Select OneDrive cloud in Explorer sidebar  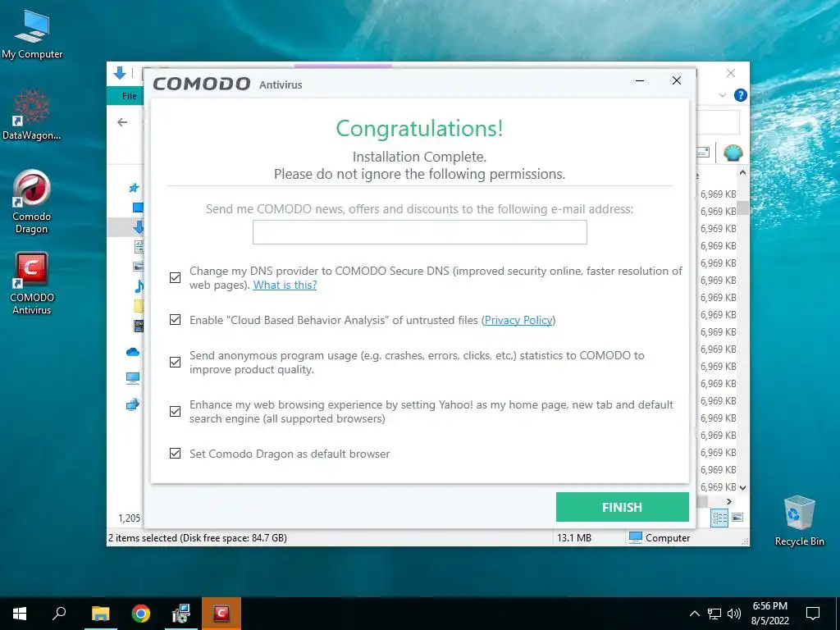point(133,352)
